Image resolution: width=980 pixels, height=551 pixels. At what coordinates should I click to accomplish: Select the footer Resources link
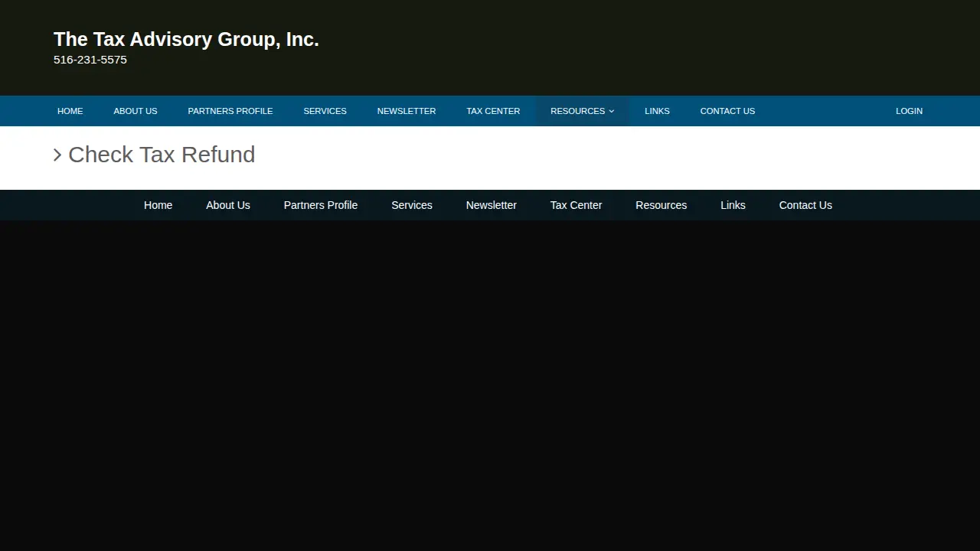(661, 205)
